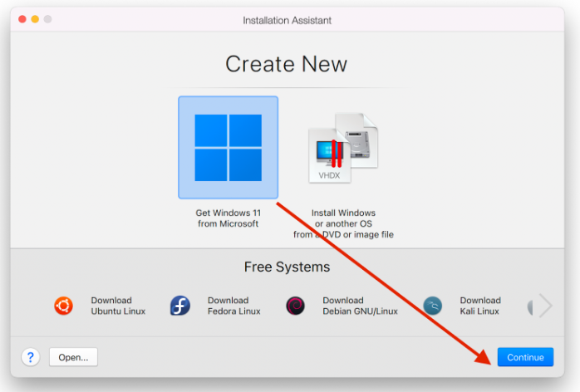The height and width of the screenshot is (392, 580).
Task: Close the Installation Assistant window
Action: click(22, 19)
